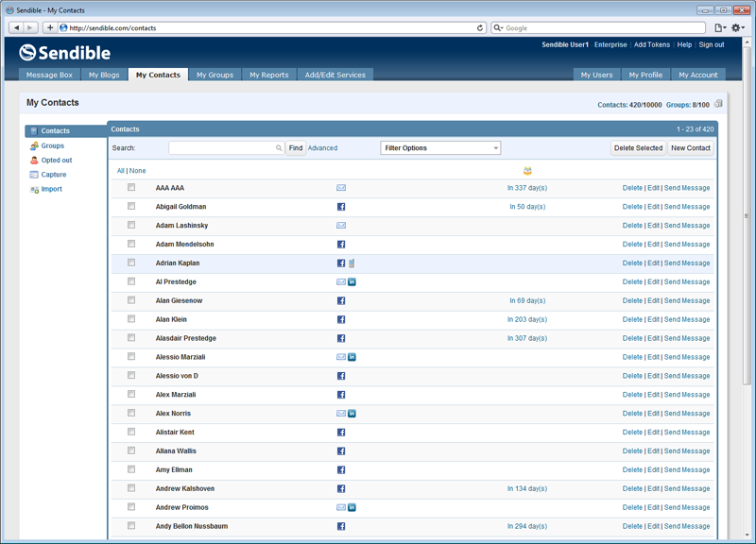Click Facebook icon for Adrian Kaplan

tap(341, 263)
